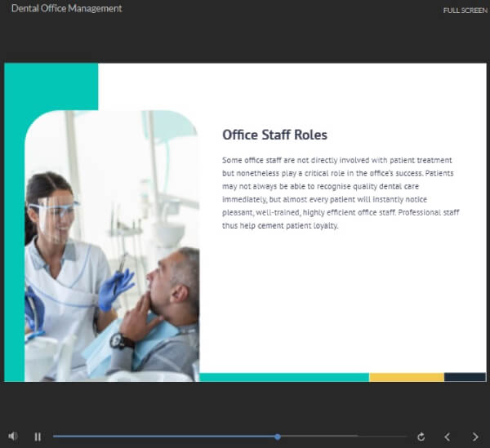
Task: Click the Office Staff Roles heading
Action: tap(274, 135)
